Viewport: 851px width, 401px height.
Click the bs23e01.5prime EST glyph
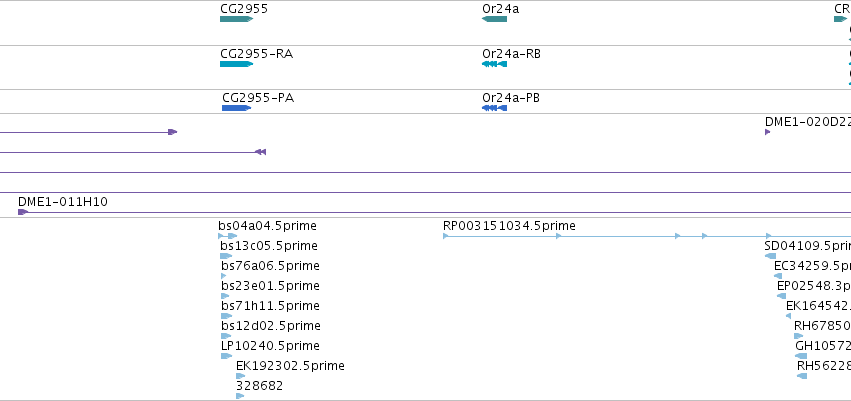[225, 296]
